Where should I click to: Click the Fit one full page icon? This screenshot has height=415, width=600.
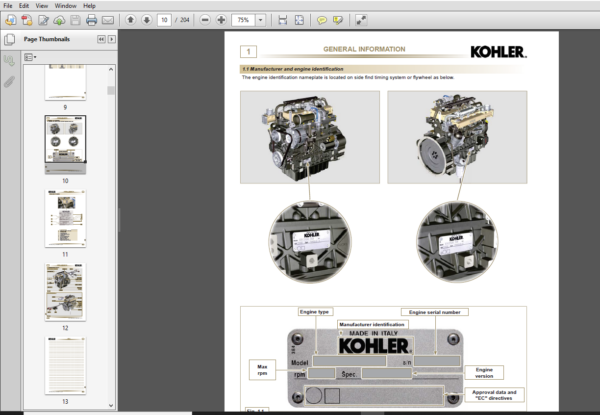tap(299, 20)
